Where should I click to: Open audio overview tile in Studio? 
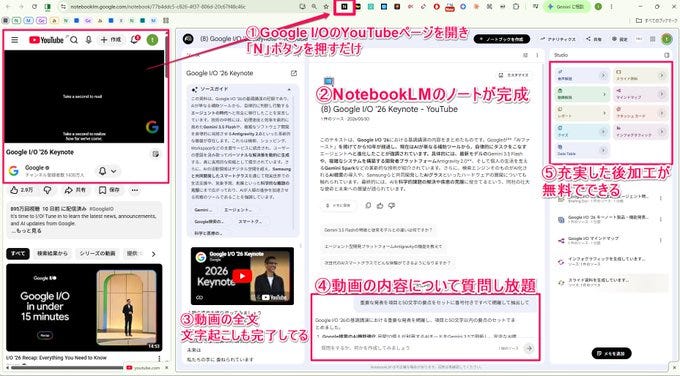(582, 75)
